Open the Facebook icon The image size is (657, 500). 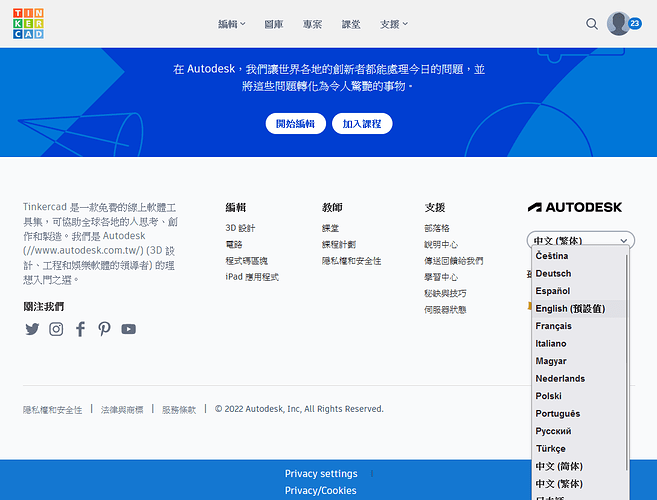[x=80, y=329]
